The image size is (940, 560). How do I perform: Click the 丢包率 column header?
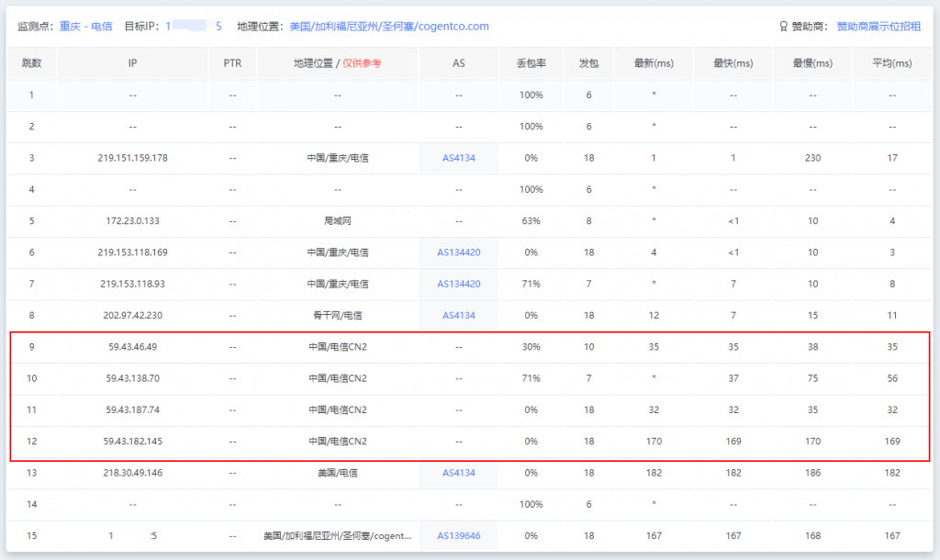tap(531, 63)
